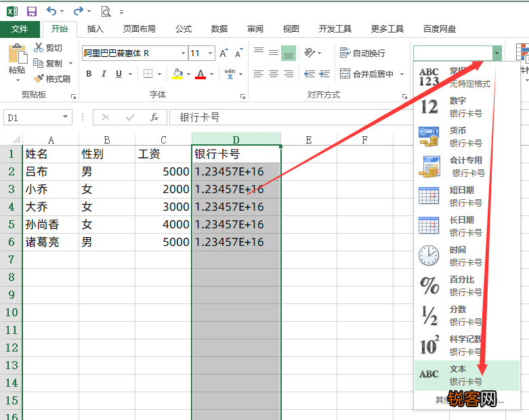Switch to the Page Layout (页面布局) tab

(x=139, y=29)
